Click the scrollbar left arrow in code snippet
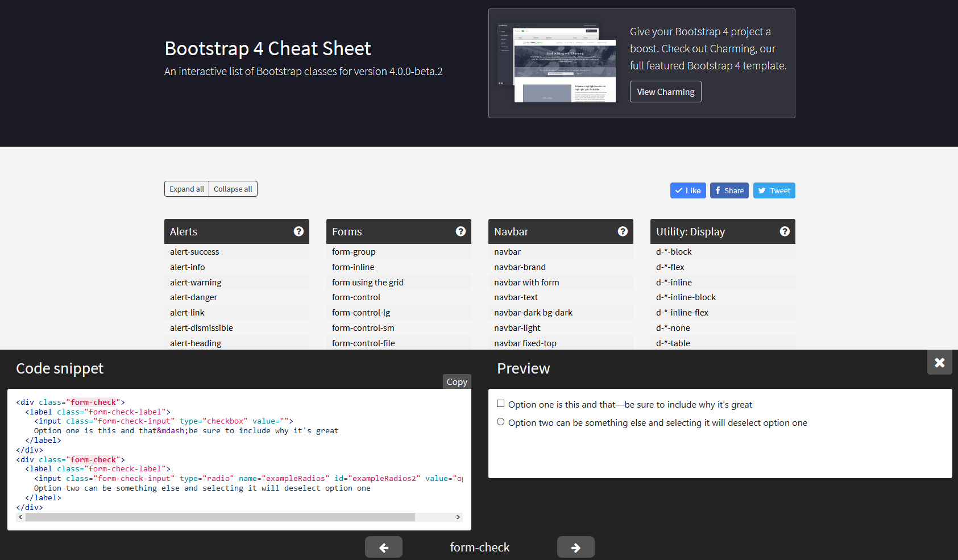Image resolution: width=958 pixels, height=560 pixels. pyautogui.click(x=20, y=517)
